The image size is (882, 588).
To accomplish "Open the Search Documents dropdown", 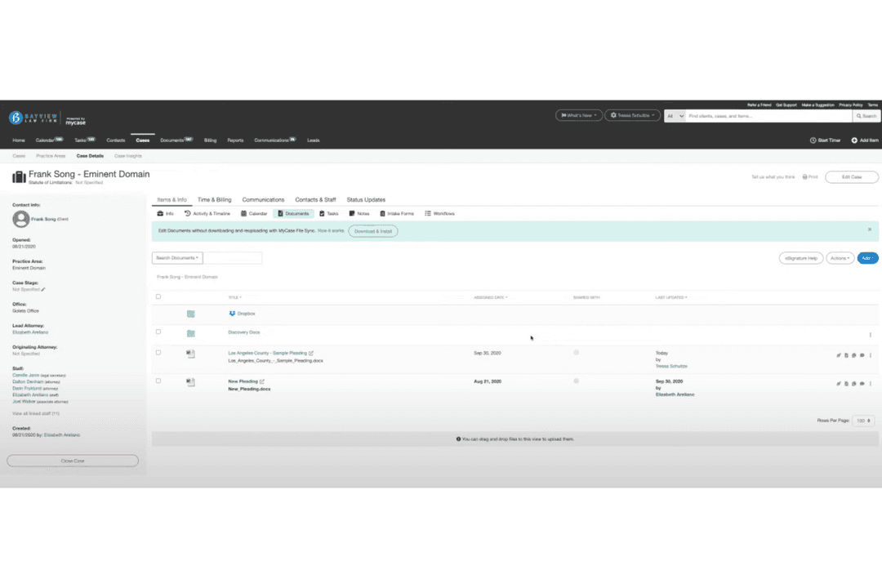I will pyautogui.click(x=177, y=258).
